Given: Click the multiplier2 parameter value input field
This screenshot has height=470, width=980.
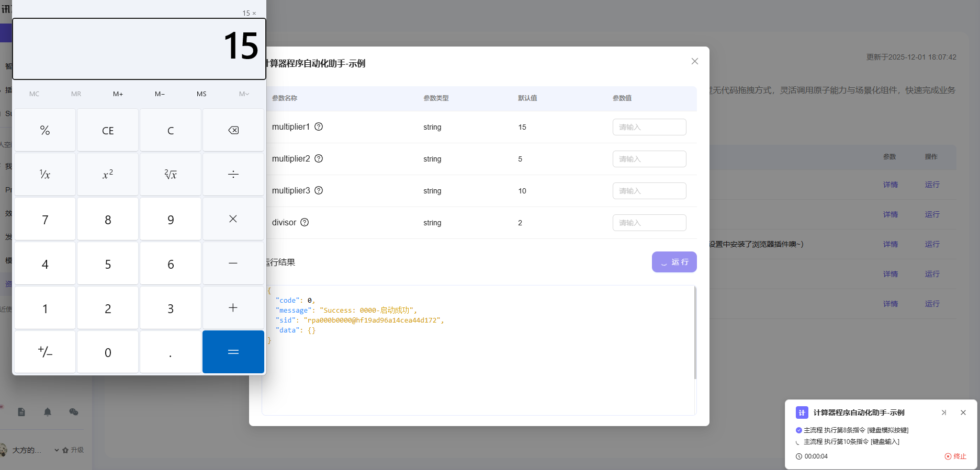Looking at the screenshot, I should pyautogui.click(x=649, y=159).
